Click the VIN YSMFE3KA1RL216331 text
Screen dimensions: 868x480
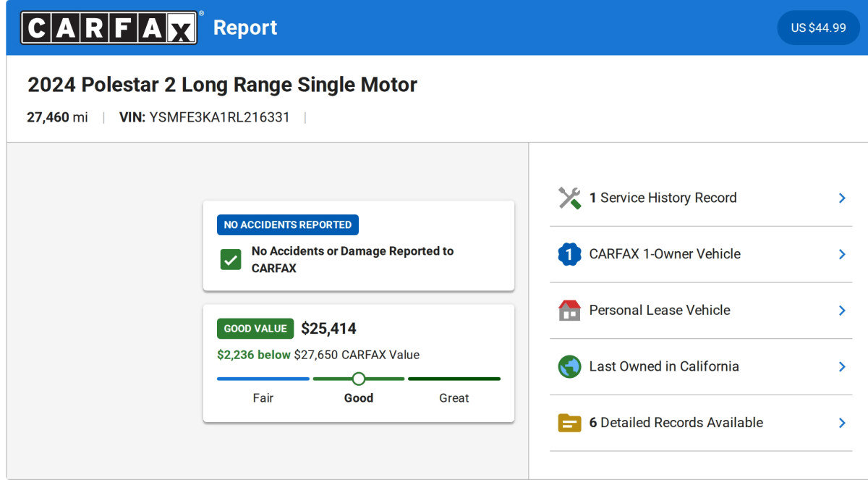point(205,117)
